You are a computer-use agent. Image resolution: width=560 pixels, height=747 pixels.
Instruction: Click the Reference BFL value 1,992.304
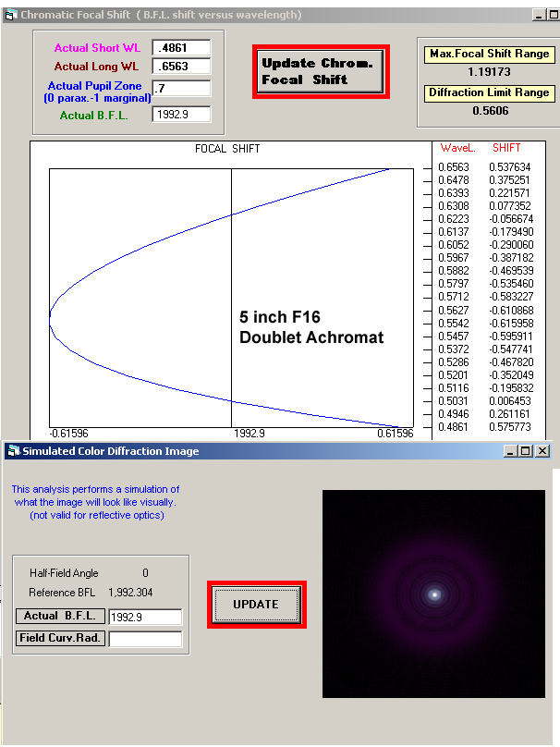coord(130,593)
